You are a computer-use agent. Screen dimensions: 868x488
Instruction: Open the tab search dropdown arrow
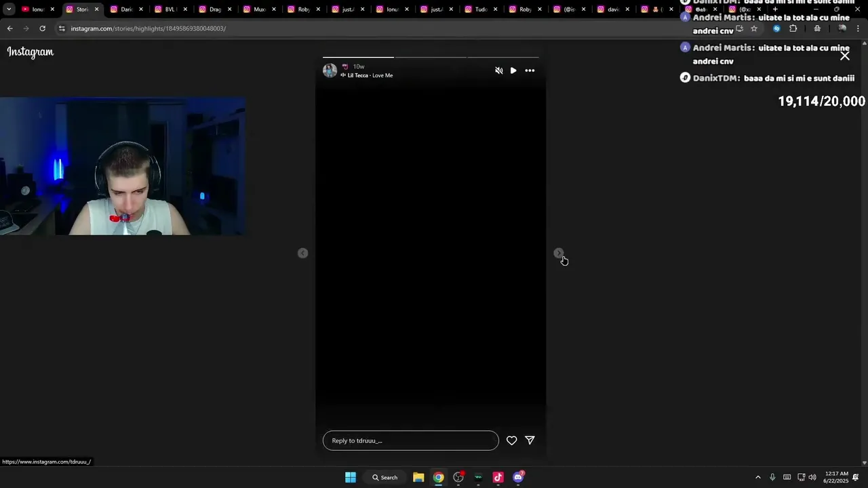(x=8, y=9)
